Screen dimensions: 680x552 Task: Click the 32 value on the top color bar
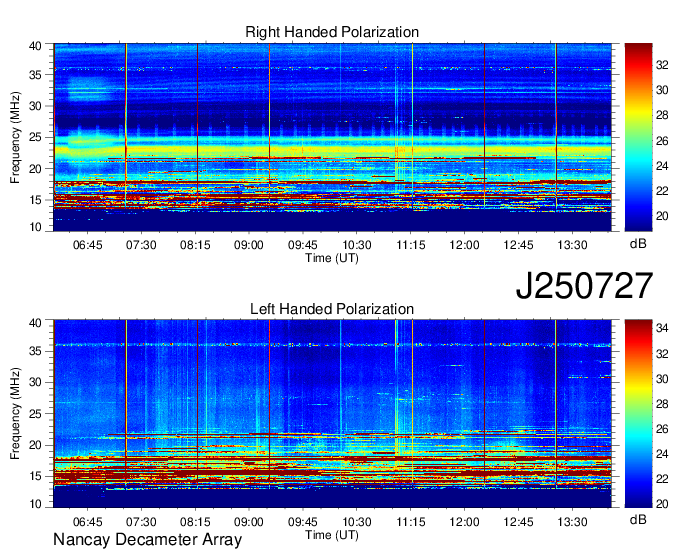click(662, 65)
